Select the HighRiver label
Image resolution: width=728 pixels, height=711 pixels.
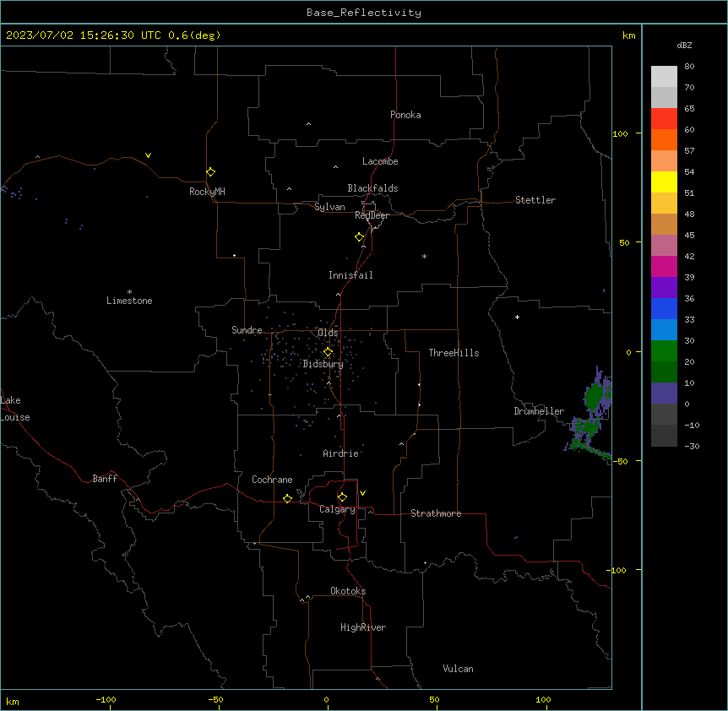(363, 627)
